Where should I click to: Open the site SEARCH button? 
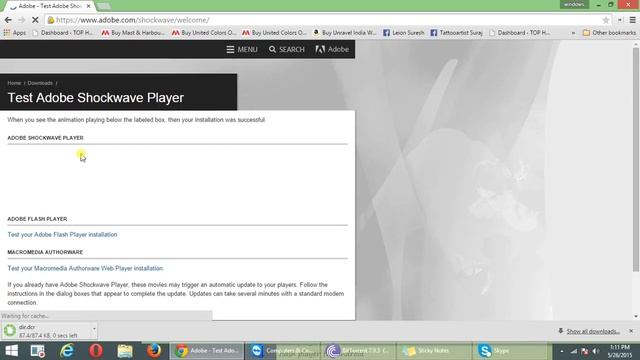287,49
